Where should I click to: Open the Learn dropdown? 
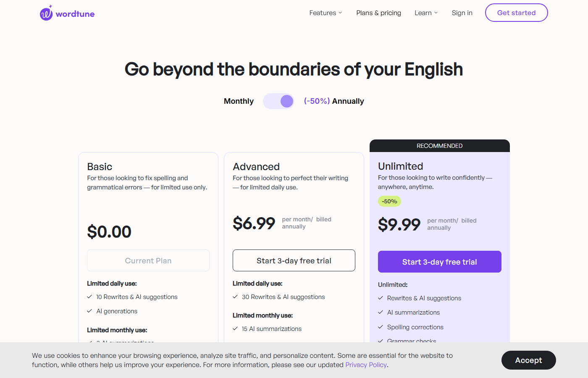tap(423, 13)
